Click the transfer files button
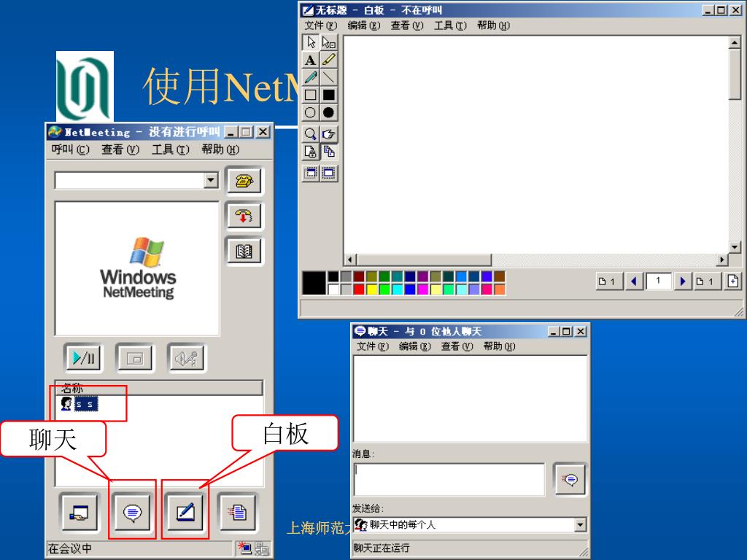This screenshot has height=560, width=747. click(x=237, y=513)
